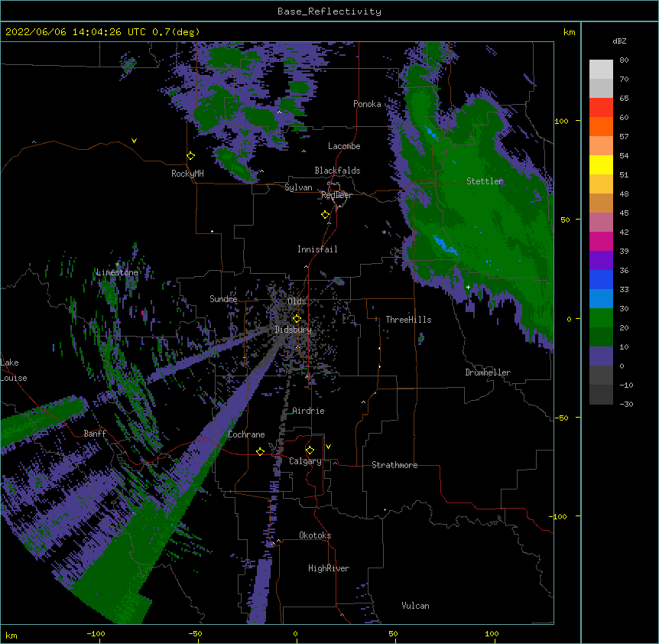This screenshot has width=659, height=644.
Task: Click the 100 tick label on the right axis
Action: [x=561, y=121]
